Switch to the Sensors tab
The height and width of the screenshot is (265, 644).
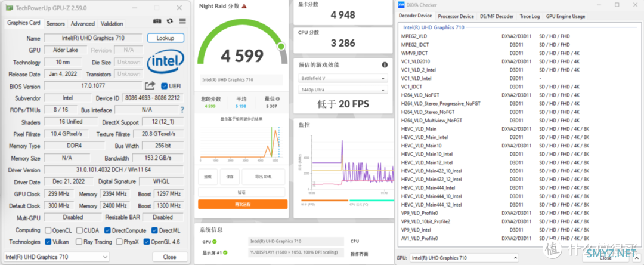pyautogui.click(x=55, y=24)
